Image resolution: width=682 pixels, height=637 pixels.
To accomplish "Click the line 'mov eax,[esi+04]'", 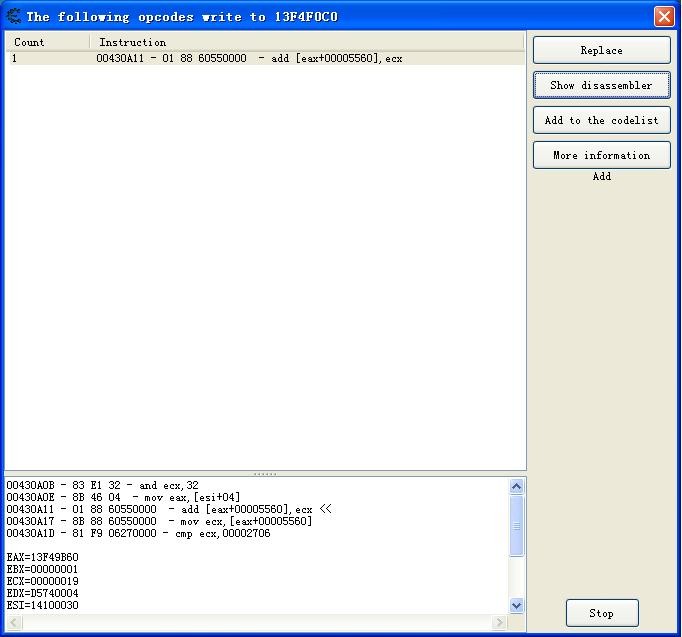I will (123, 497).
